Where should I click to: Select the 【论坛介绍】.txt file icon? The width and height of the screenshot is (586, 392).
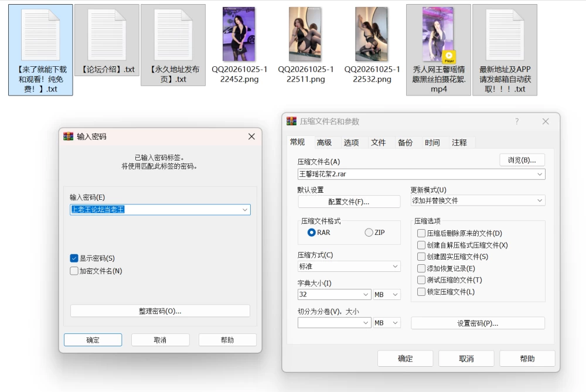[107, 35]
